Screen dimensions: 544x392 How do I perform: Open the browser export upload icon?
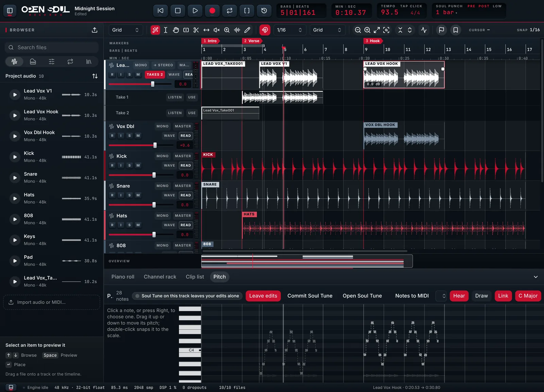(x=95, y=30)
